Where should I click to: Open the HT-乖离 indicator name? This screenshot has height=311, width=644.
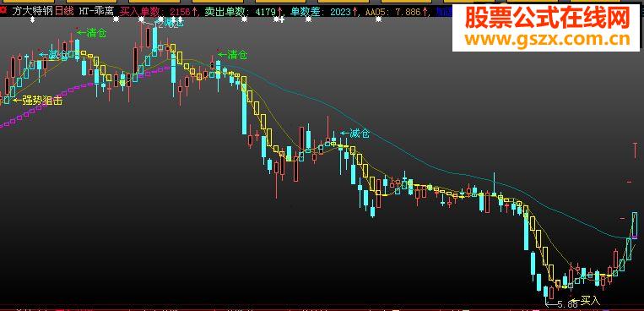tap(96, 12)
